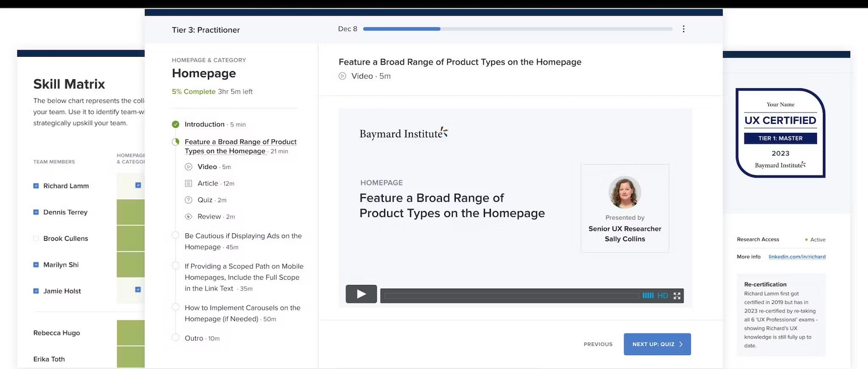Toggle fullscreen on the video player

(x=677, y=295)
